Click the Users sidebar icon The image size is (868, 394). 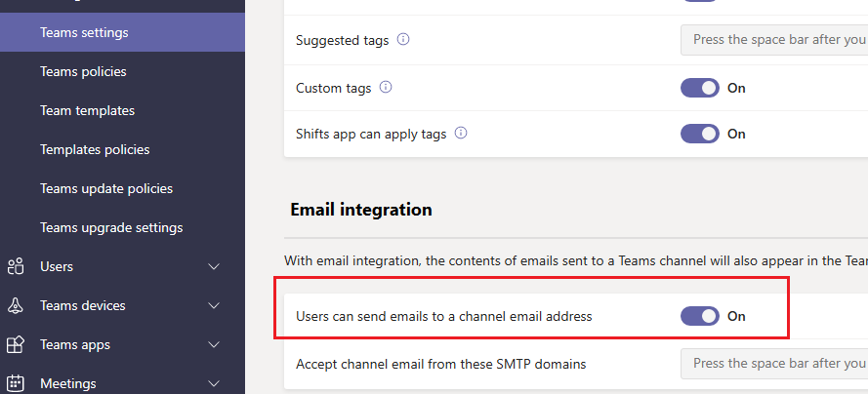coord(16,267)
